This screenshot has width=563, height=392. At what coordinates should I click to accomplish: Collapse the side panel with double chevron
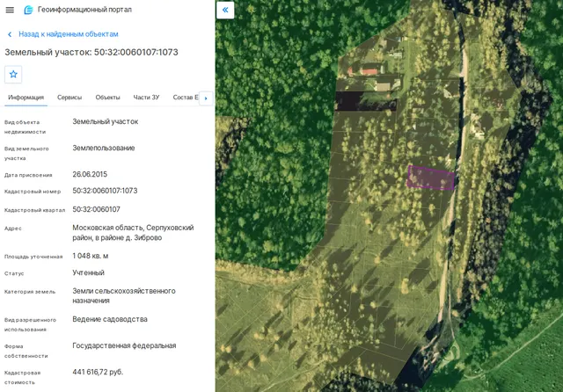click(225, 10)
